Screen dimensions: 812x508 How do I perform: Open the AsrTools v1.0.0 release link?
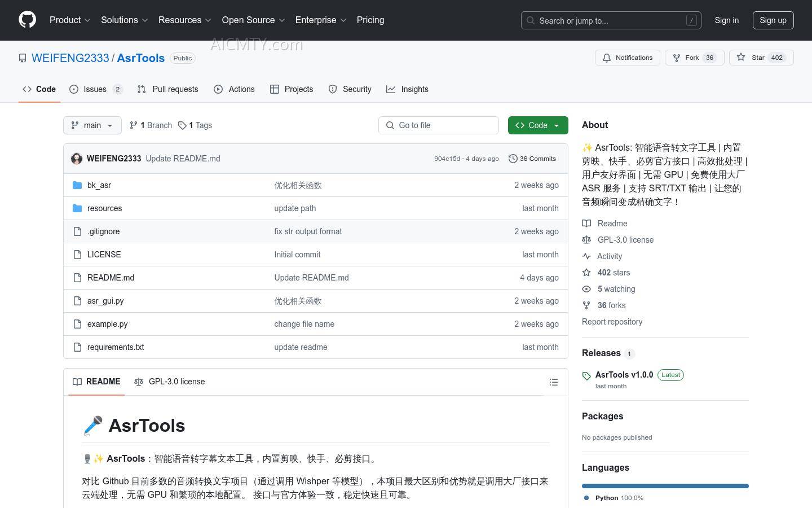tap(624, 374)
